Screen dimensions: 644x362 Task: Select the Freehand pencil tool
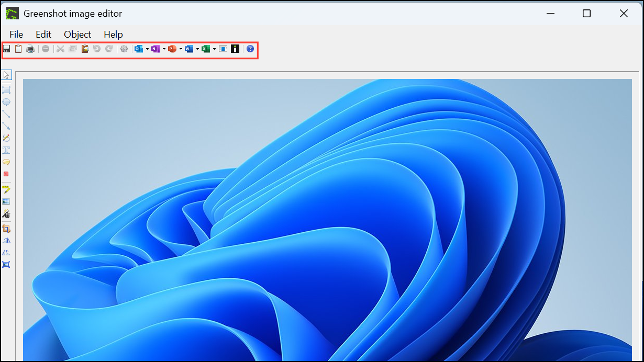pyautogui.click(x=6, y=138)
